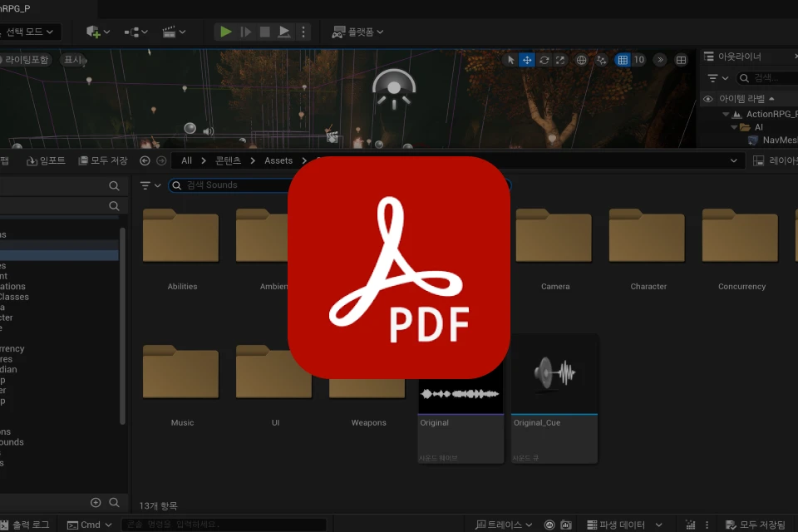Click the 모두 저장됨 status indicator

pyautogui.click(x=756, y=525)
